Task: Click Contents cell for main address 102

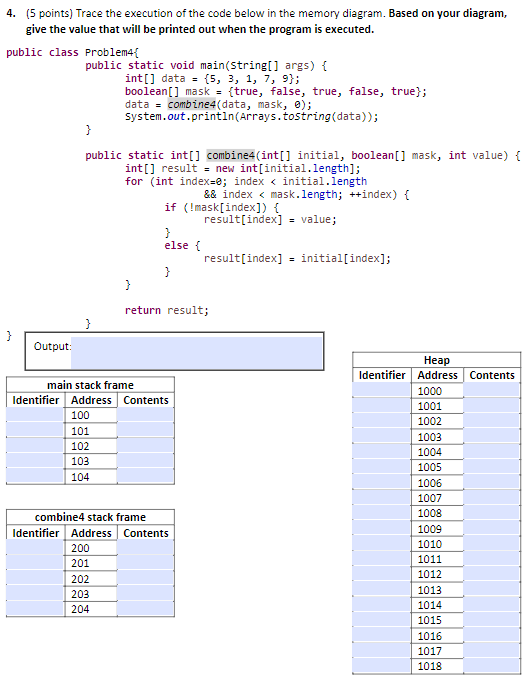Action: (146, 446)
